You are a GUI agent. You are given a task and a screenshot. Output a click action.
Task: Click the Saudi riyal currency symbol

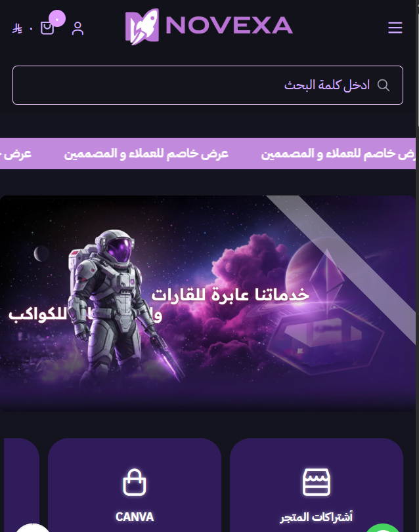click(17, 28)
